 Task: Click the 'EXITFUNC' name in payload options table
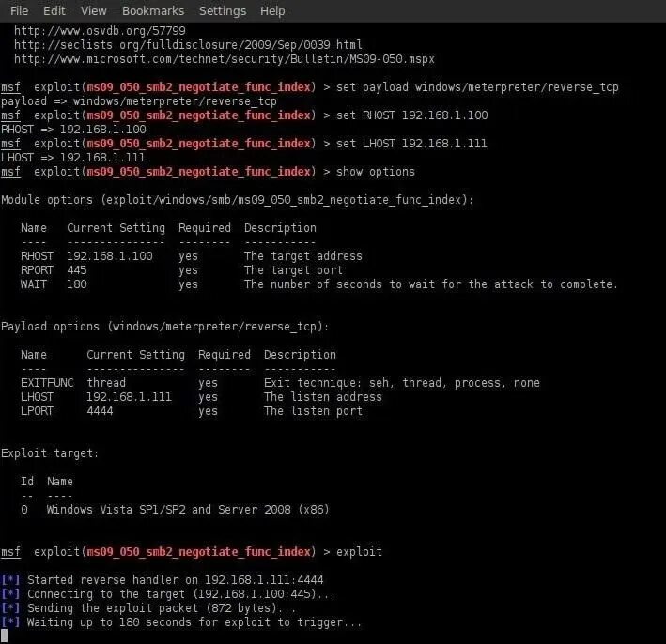(47, 382)
